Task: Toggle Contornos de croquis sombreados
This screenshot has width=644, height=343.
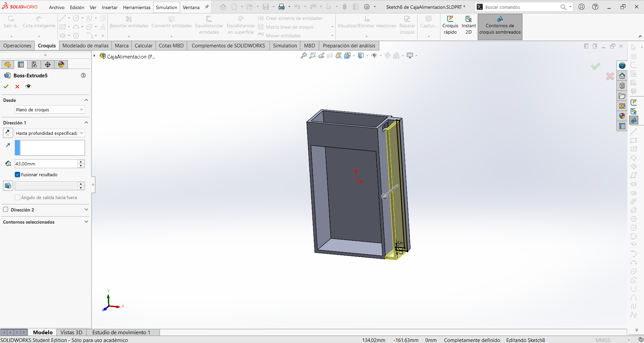Action: tap(500, 26)
